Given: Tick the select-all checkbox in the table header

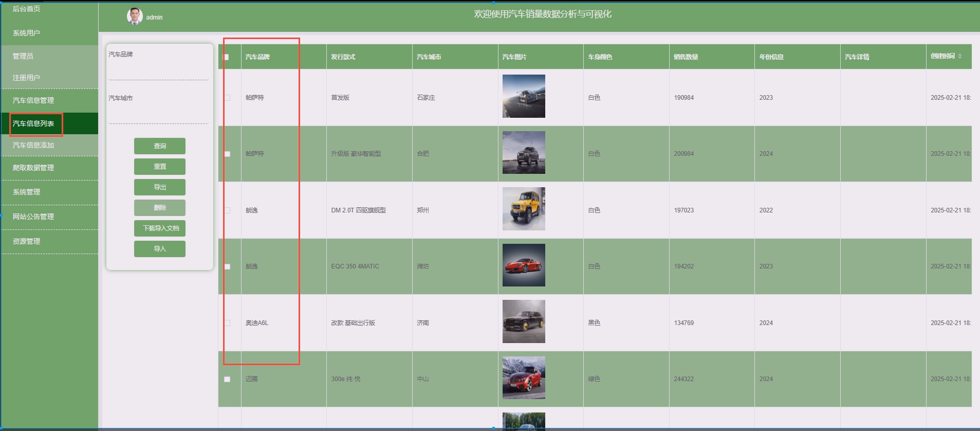Looking at the screenshot, I should (226, 57).
